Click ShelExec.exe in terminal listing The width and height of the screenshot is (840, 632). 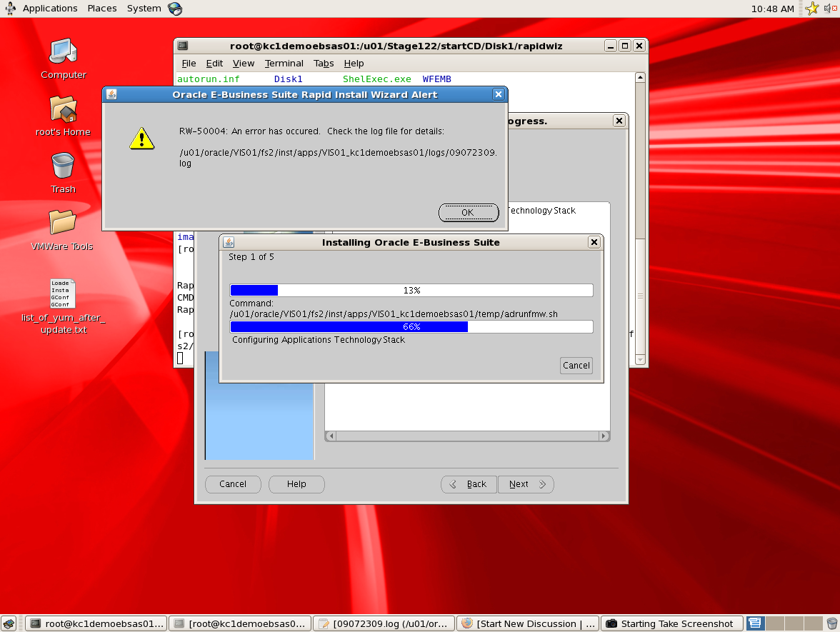tap(377, 79)
